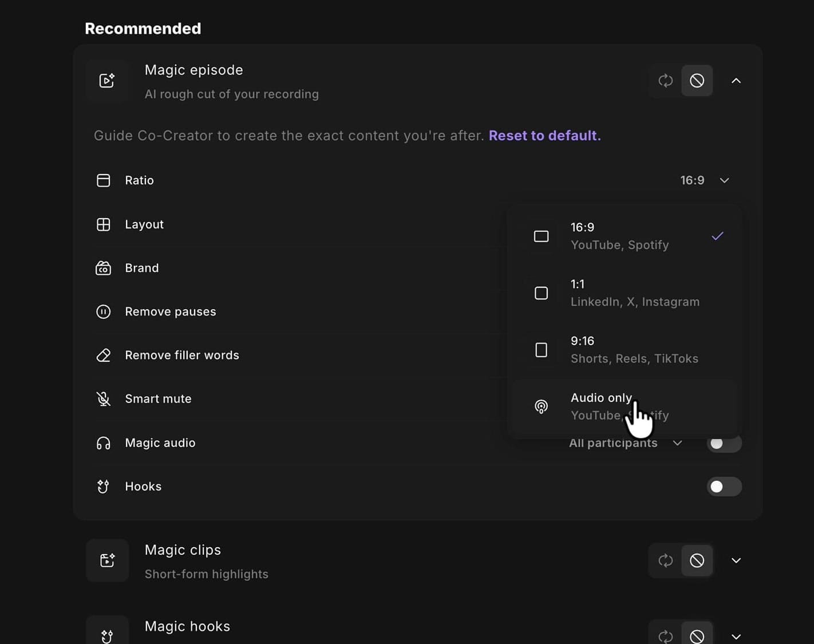Open the All participants dropdown
This screenshot has height=644, width=814.
click(626, 443)
